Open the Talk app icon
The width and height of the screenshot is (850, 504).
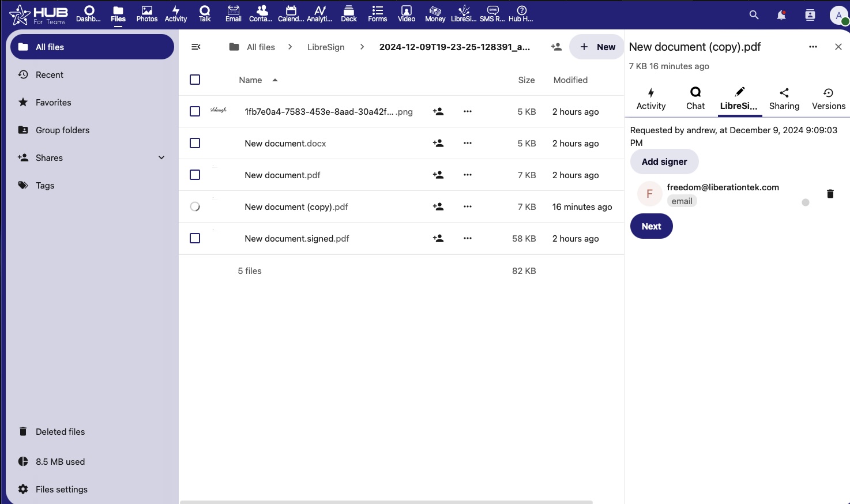(205, 14)
